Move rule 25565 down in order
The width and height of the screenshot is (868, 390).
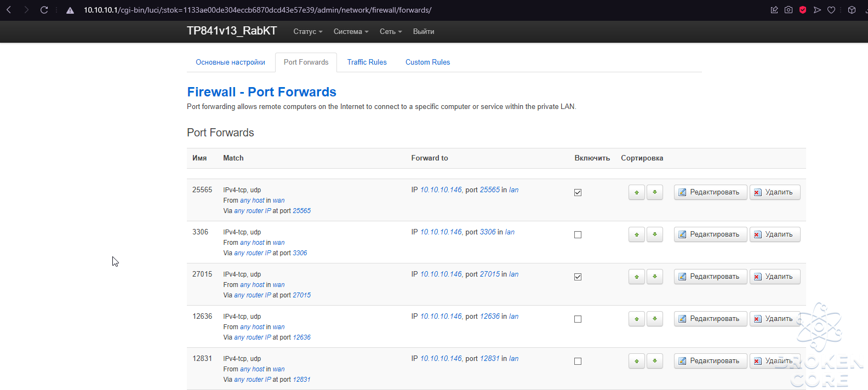coord(655,192)
